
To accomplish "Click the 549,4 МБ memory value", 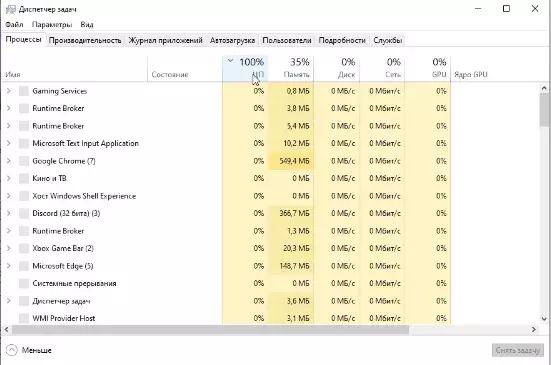I will pyautogui.click(x=294, y=161).
